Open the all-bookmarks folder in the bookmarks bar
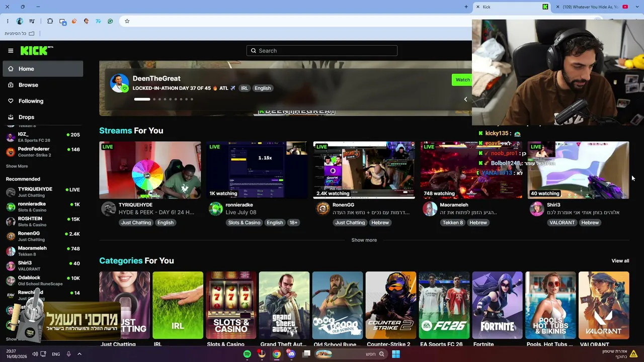Screen dimensions: 644x362 [20, 34]
